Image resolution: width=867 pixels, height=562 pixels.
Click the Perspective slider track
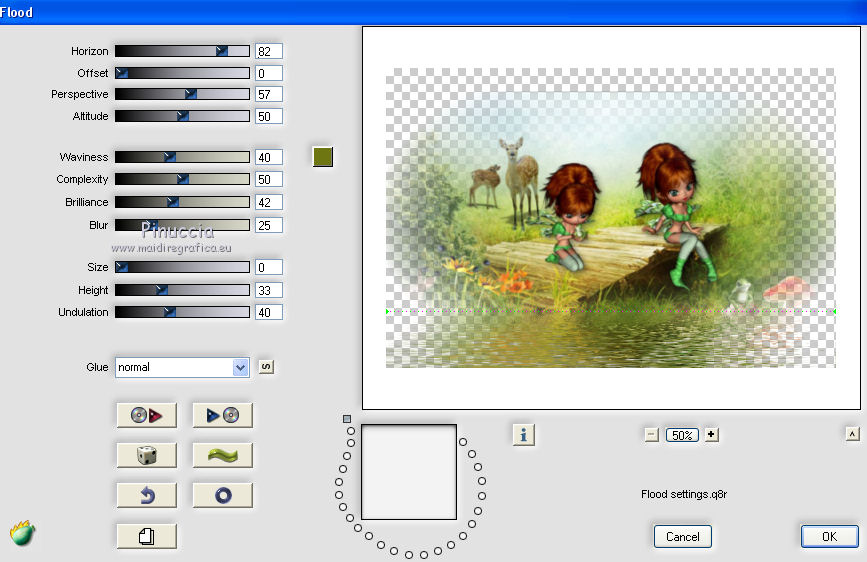tap(182, 94)
